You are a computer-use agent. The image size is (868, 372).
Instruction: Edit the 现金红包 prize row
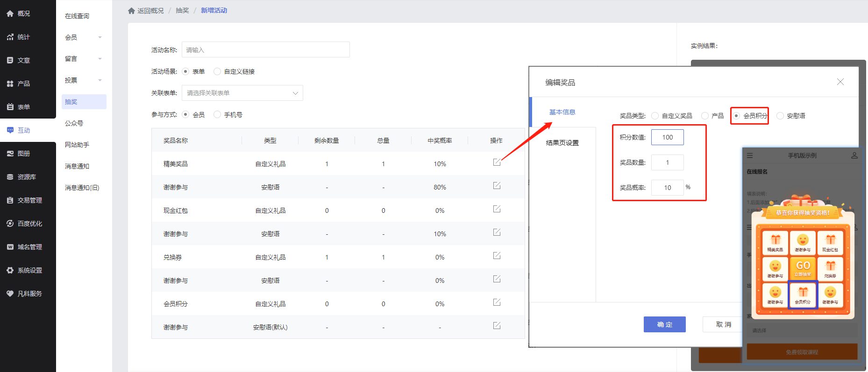497,209
